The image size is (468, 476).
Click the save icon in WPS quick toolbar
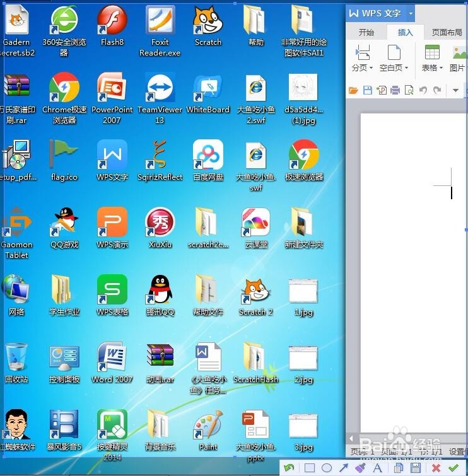click(x=368, y=90)
